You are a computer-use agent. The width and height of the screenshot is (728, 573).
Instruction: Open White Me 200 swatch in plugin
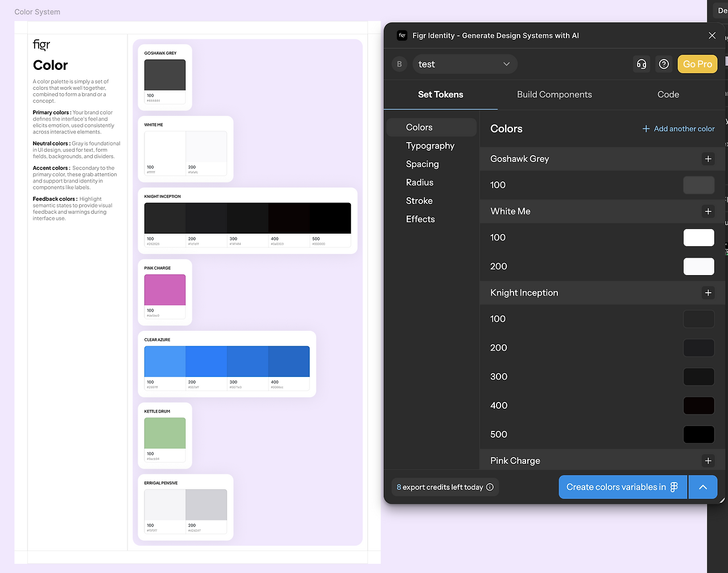(699, 267)
